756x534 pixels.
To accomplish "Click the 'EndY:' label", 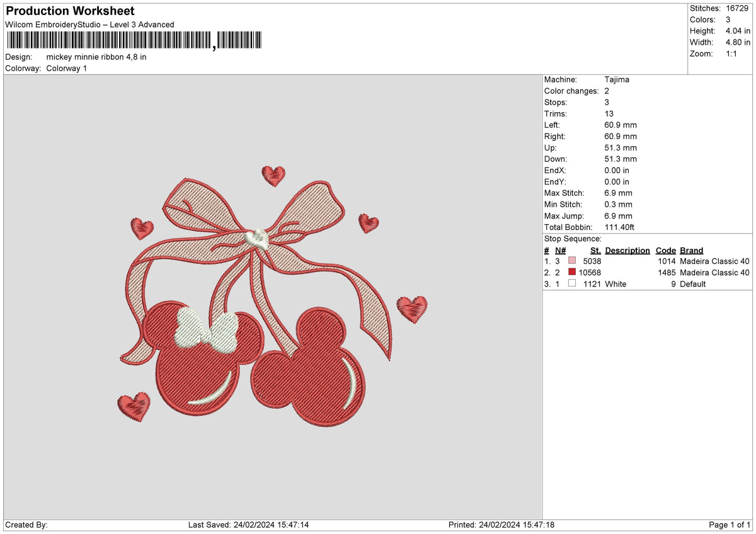I will click(556, 181).
